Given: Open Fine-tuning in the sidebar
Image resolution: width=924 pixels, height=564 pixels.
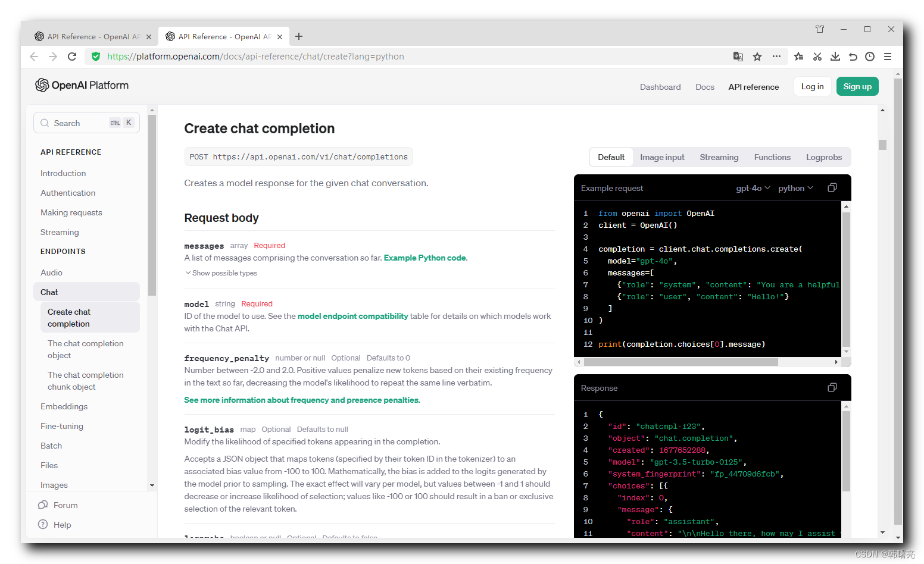Looking at the screenshot, I should pos(62,426).
